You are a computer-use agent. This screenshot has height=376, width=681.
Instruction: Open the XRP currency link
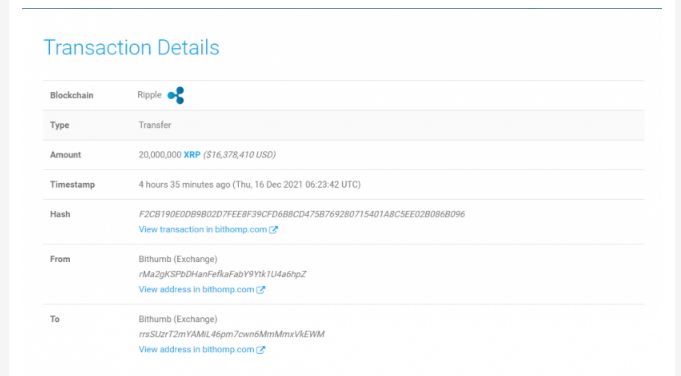click(192, 155)
